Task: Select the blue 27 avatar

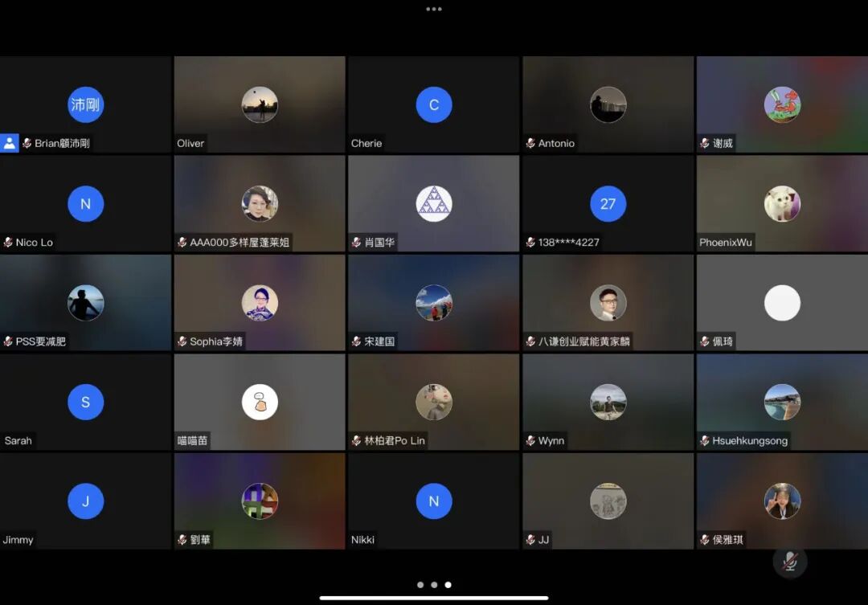Action: coord(608,204)
